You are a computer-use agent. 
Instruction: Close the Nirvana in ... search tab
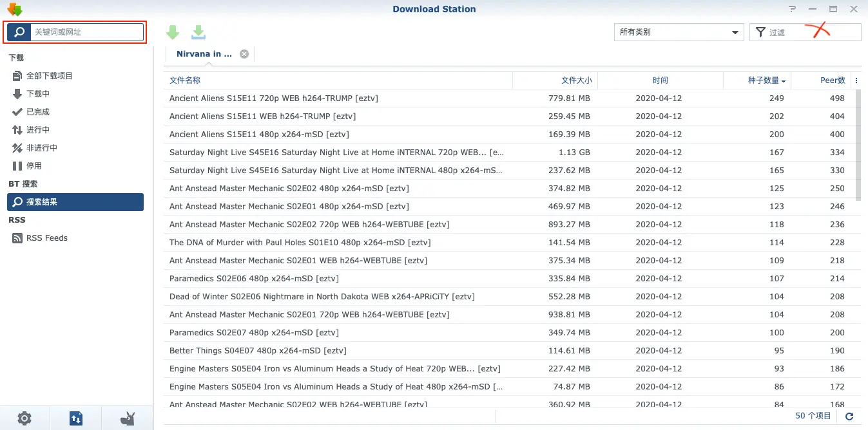[244, 54]
